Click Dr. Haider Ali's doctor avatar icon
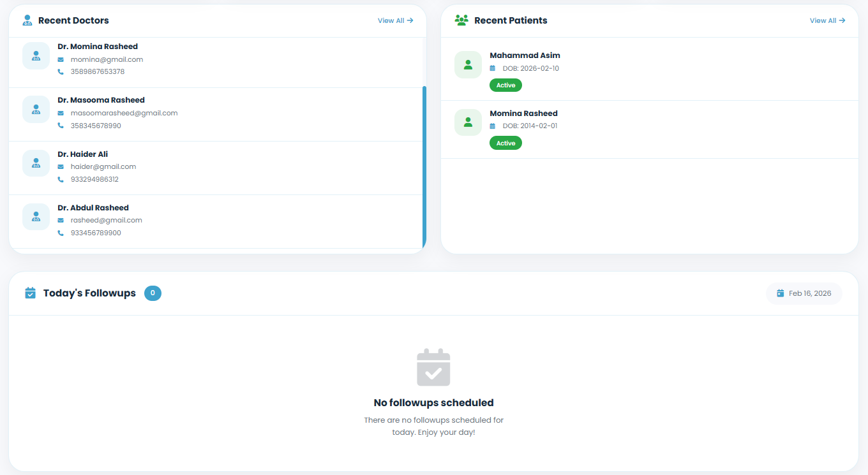Image resolution: width=868 pixels, height=475 pixels. point(36,163)
